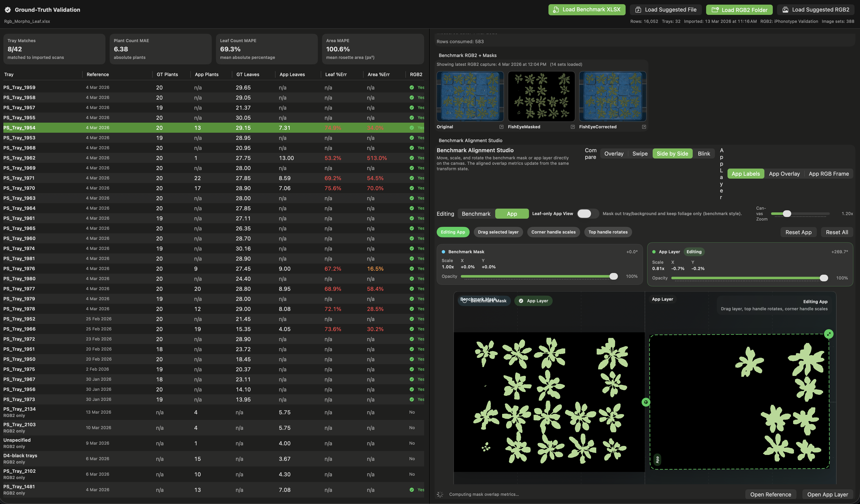Select the App Overlay tab
Screen dimensions: 860x504
tap(784, 174)
